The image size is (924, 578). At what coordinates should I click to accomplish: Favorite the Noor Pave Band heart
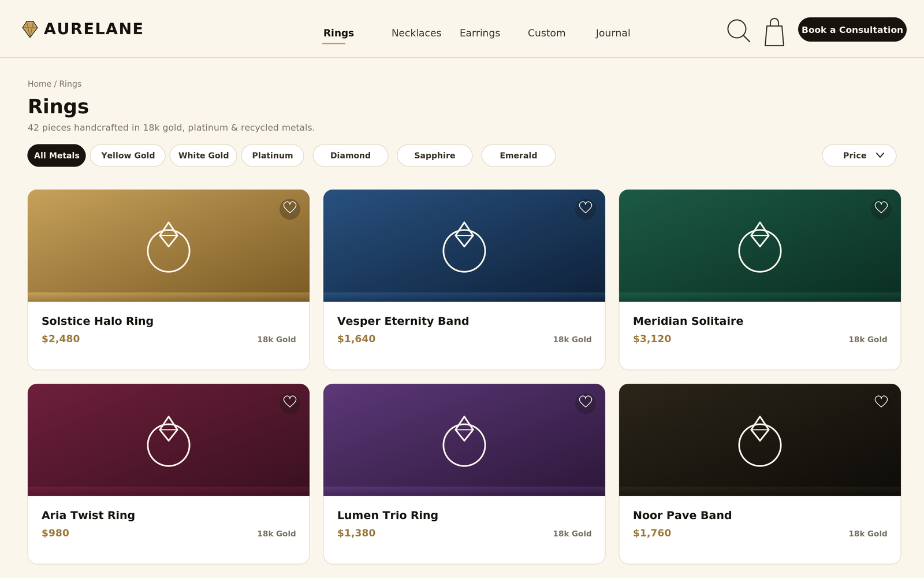point(881,402)
